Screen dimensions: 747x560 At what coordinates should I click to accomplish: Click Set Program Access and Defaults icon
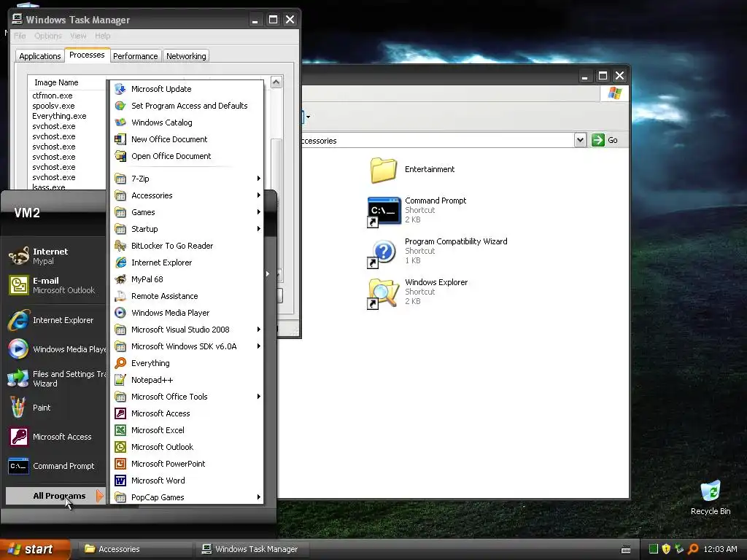pos(120,106)
